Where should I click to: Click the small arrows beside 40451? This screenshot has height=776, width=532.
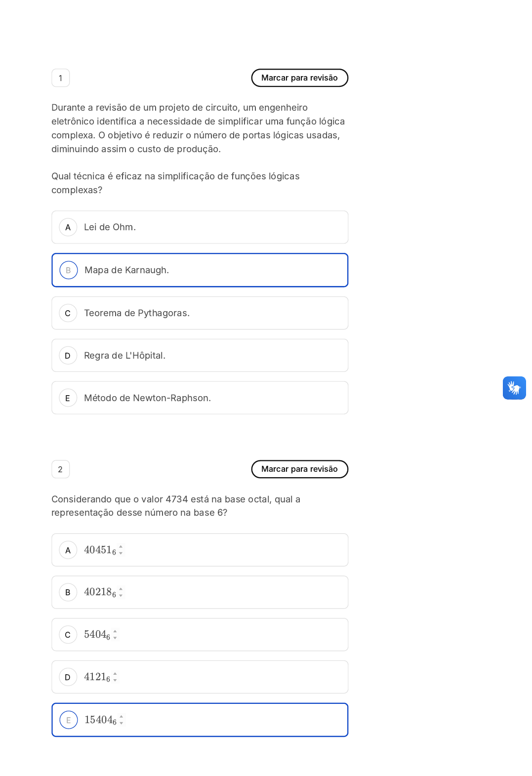click(121, 550)
